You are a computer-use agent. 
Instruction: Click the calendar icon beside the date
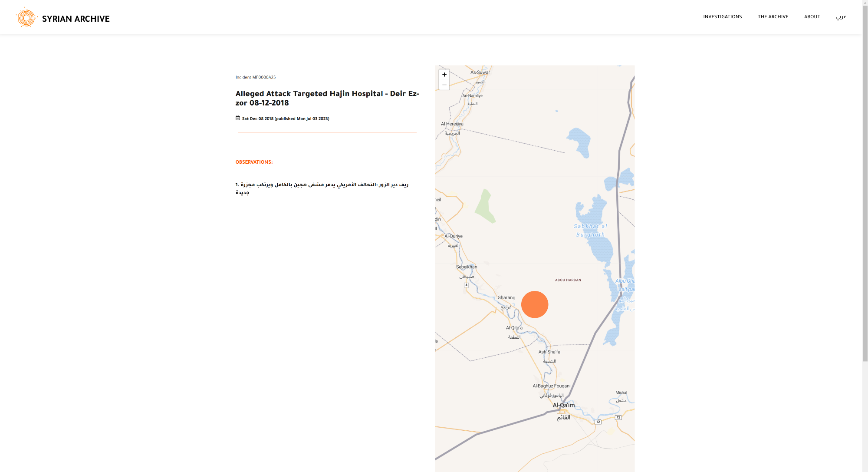click(238, 118)
